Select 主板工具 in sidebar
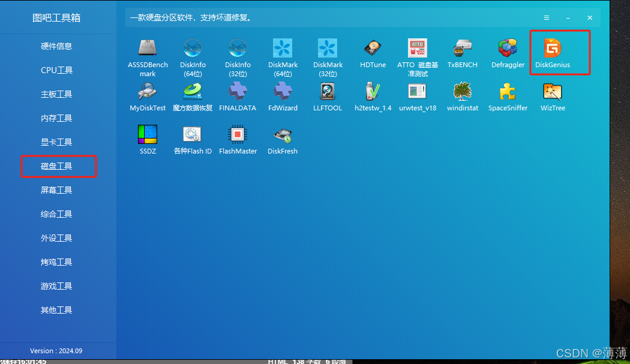The image size is (630, 364). [x=56, y=94]
